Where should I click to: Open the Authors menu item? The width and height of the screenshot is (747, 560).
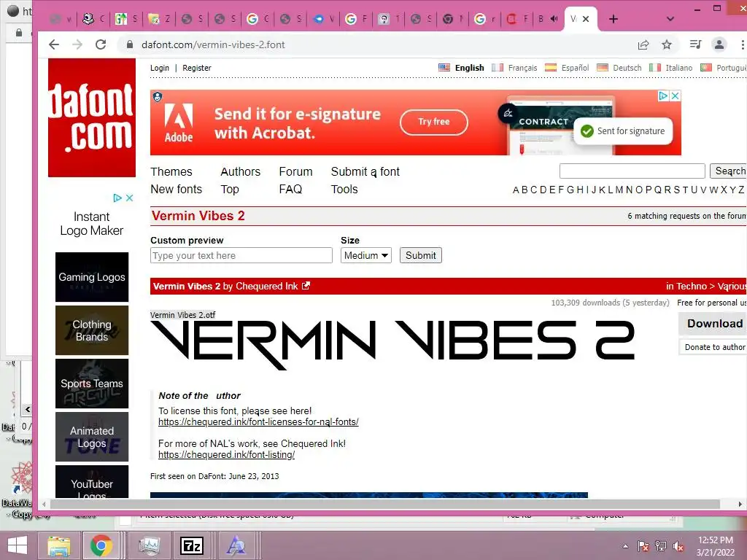tap(240, 171)
